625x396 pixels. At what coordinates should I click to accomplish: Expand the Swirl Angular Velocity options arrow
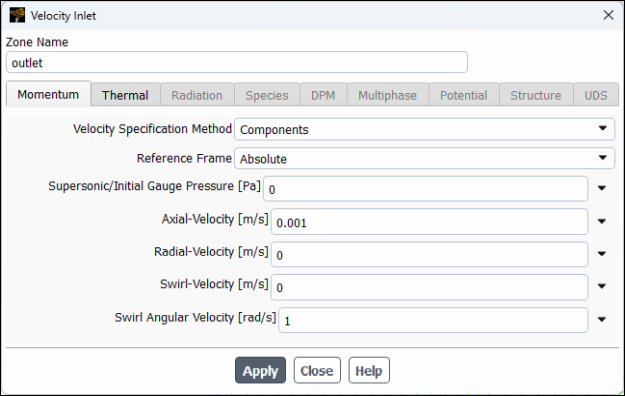(602, 319)
